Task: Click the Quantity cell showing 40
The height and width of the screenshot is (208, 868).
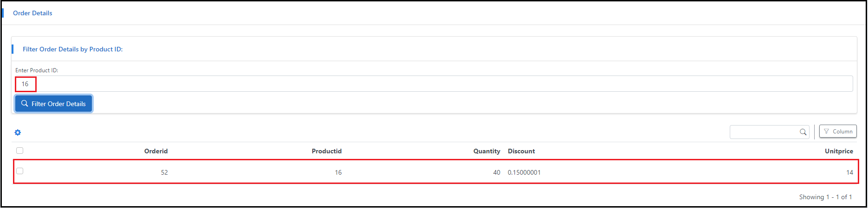Action: pyautogui.click(x=496, y=172)
